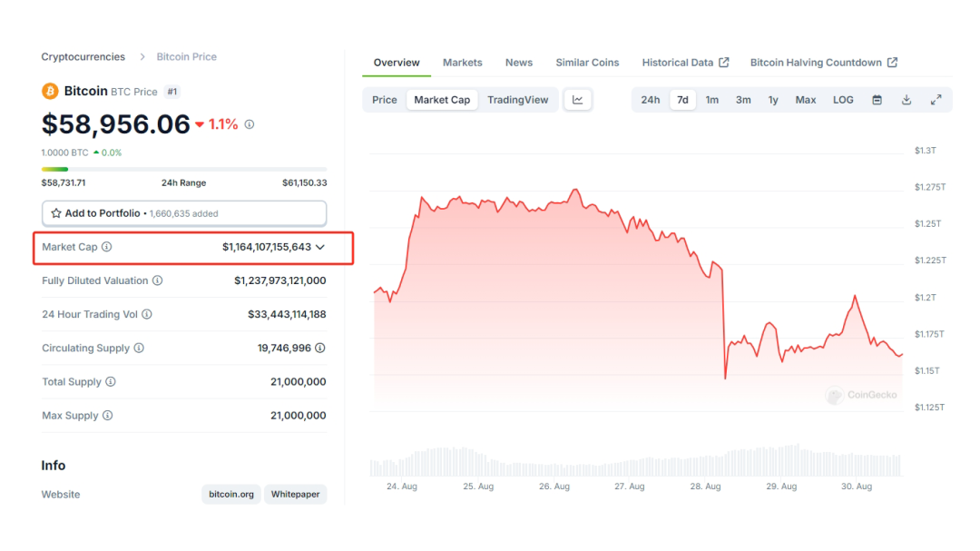Select the Market Cap chart toggle

(x=442, y=100)
